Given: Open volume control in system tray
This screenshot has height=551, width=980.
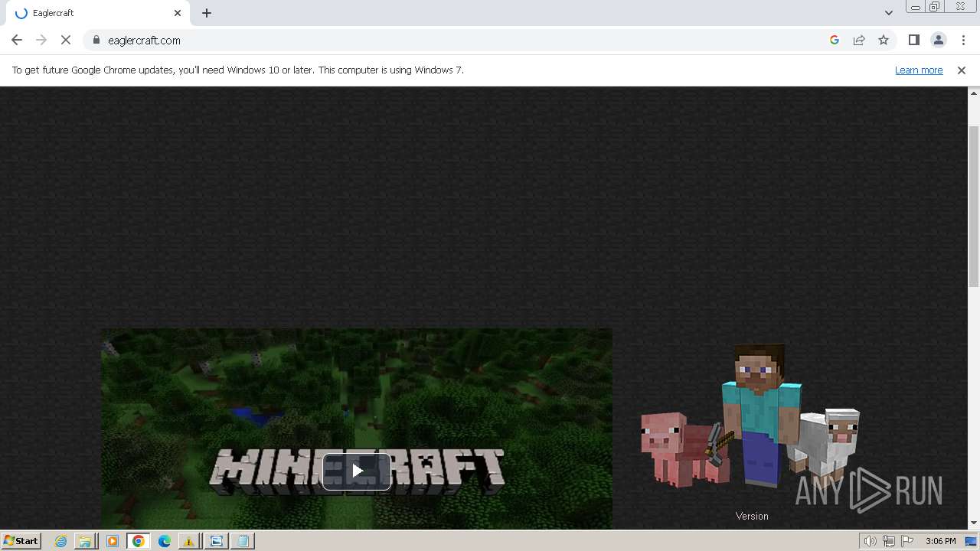Looking at the screenshot, I should click(x=871, y=541).
